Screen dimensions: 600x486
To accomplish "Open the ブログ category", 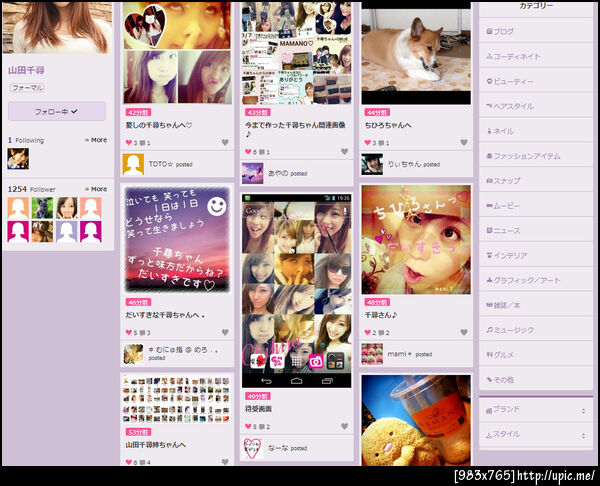I will point(536,31).
